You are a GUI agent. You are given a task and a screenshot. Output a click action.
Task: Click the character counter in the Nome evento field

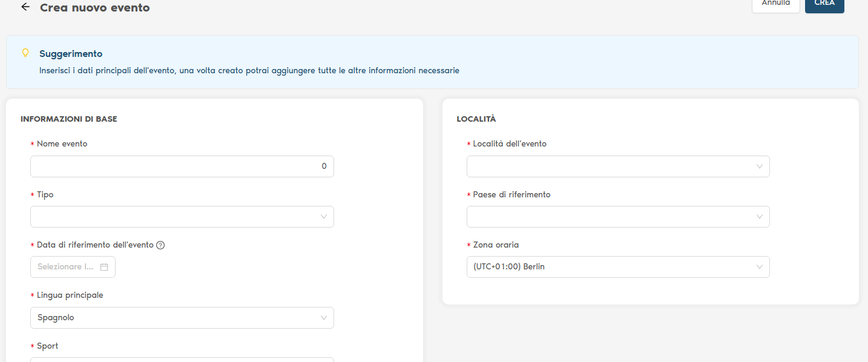click(324, 166)
